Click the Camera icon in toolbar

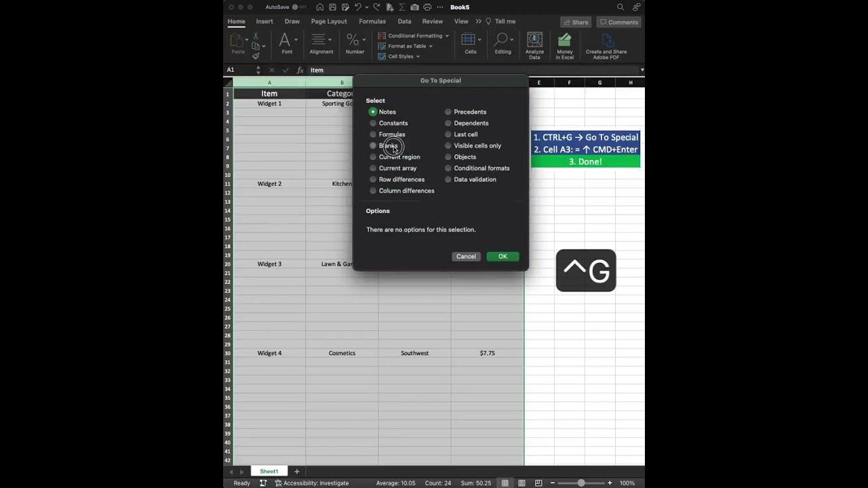click(x=414, y=7)
